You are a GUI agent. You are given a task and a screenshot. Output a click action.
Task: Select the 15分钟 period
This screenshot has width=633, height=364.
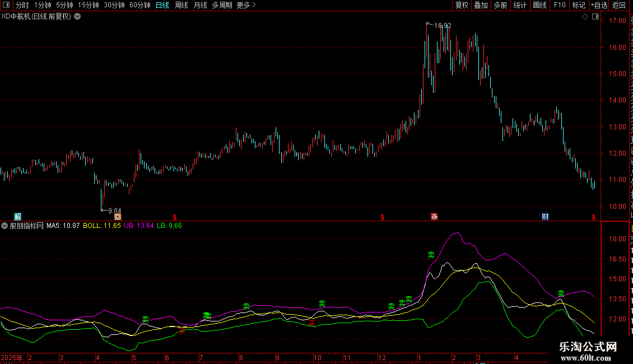(x=88, y=5)
